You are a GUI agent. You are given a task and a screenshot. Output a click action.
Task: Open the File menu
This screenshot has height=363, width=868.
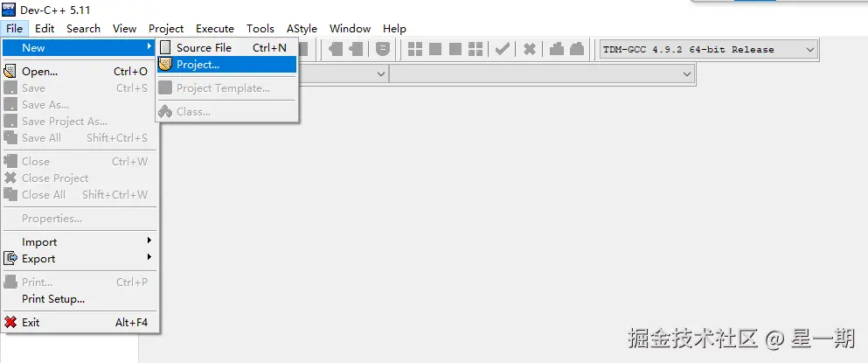14,28
